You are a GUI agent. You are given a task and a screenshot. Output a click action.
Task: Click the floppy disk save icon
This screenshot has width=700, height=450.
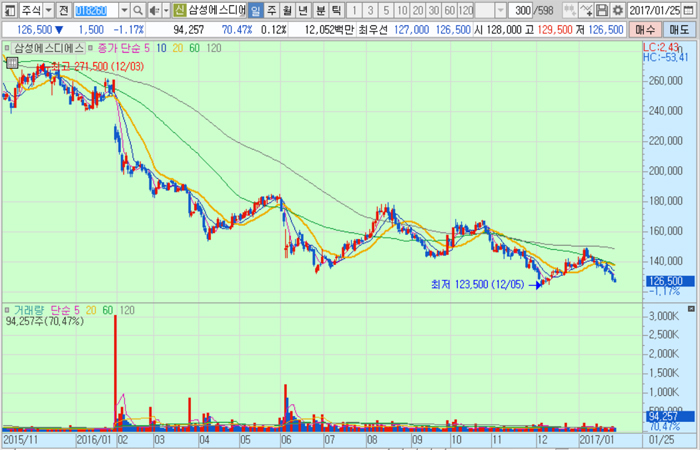pyautogui.click(x=602, y=10)
